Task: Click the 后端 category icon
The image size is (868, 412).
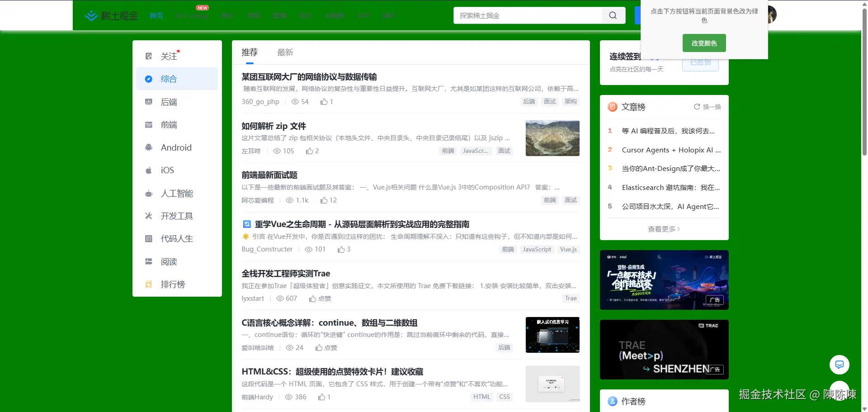Action: point(149,102)
